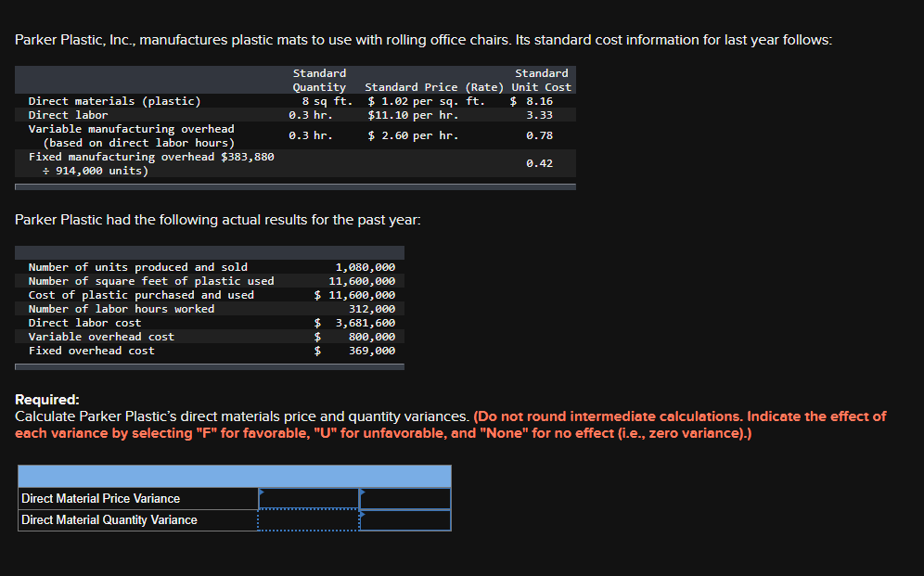Click the '369,000' fixed overhead cost value
The image size is (924, 576).
[372, 351]
